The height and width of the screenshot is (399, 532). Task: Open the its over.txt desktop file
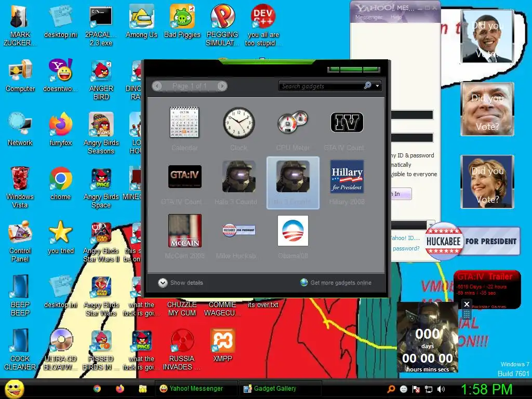pos(263,304)
